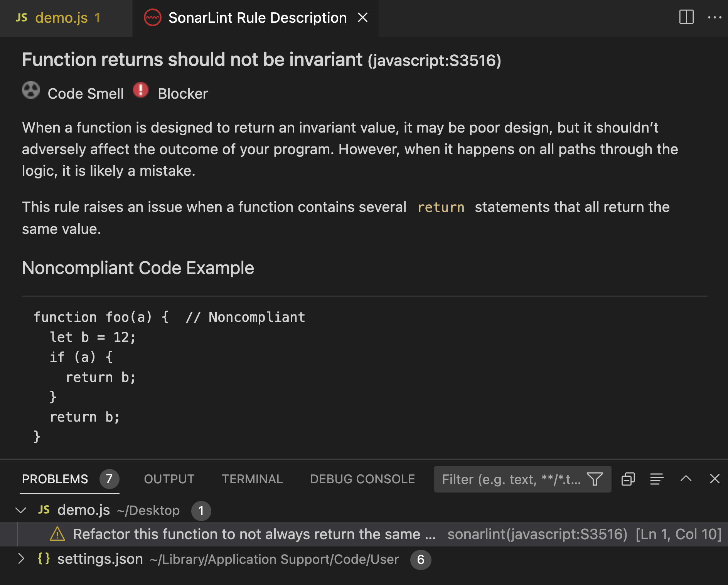Open the filter funnel options

click(x=595, y=479)
